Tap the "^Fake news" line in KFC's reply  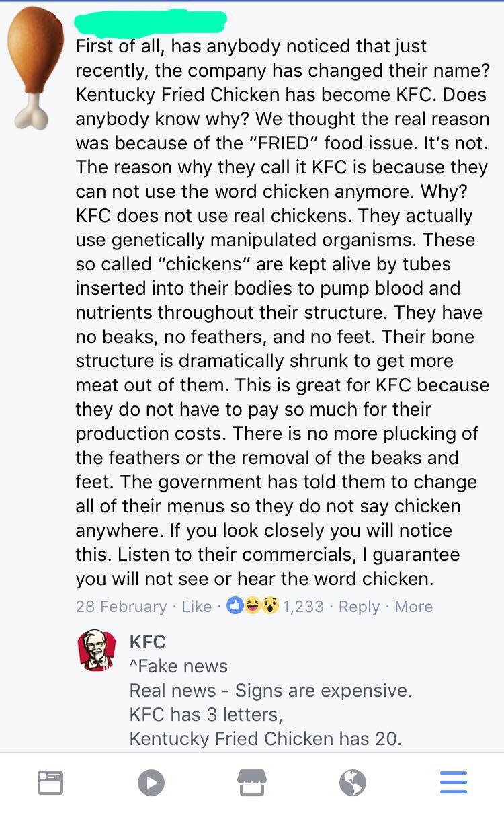pyautogui.click(x=178, y=666)
